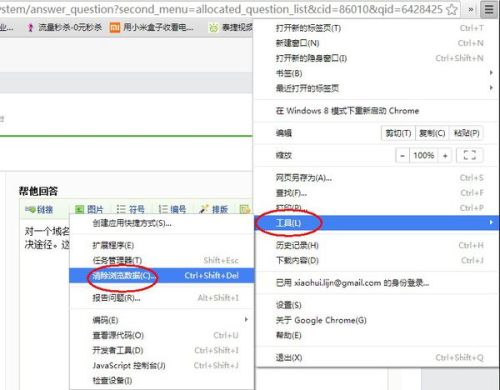This screenshot has height=390, width=500.
Task: Toggle fullscreen mode icon
Action: 470,155
